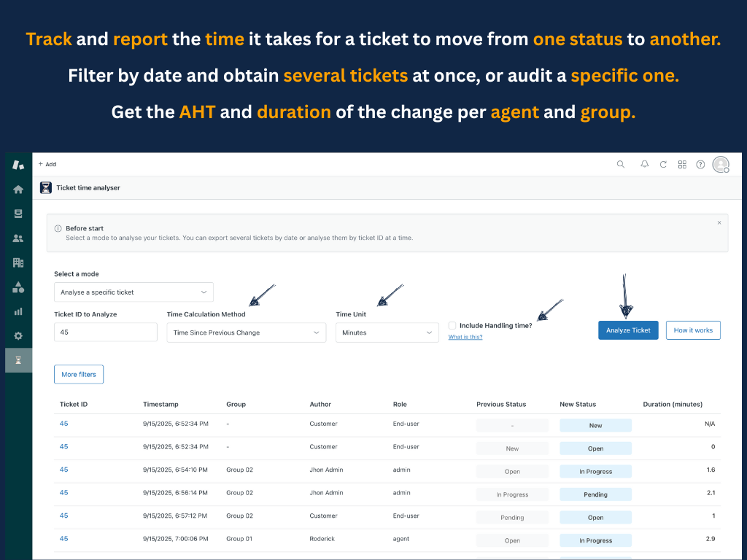
Task: Select the hourglass Ticket time analyser sidebar icon
Action: (18, 360)
